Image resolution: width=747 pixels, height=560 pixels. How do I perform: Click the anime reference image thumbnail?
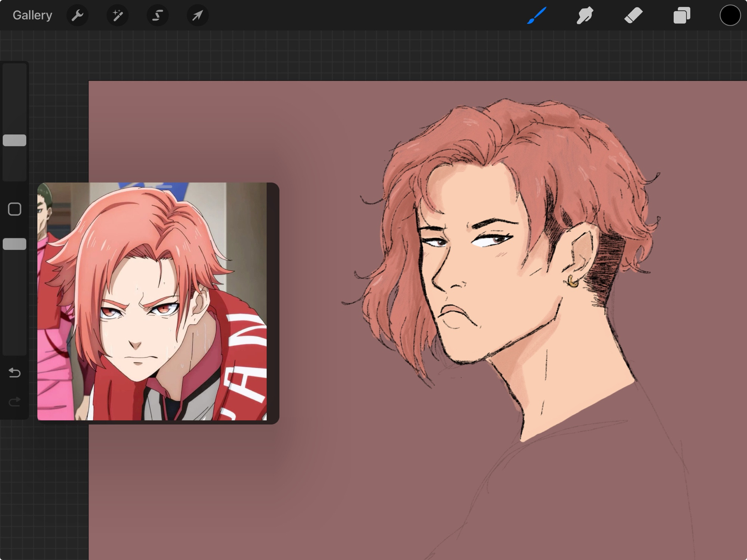click(152, 302)
